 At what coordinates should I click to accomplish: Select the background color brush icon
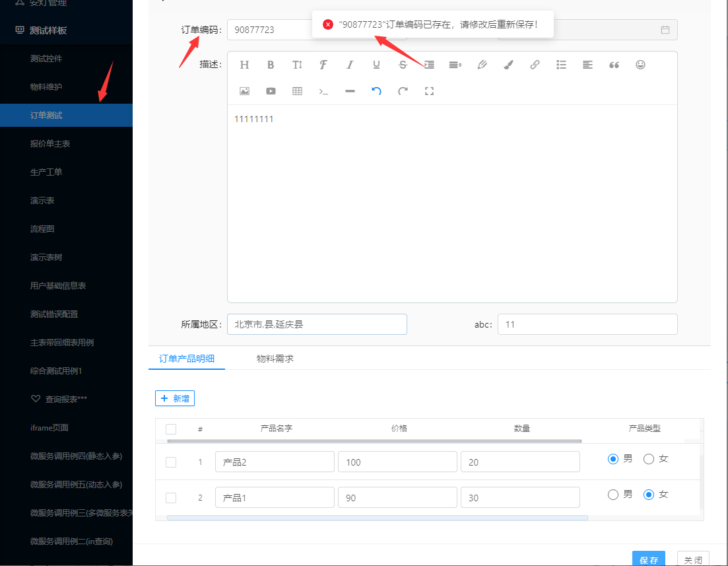tap(508, 65)
